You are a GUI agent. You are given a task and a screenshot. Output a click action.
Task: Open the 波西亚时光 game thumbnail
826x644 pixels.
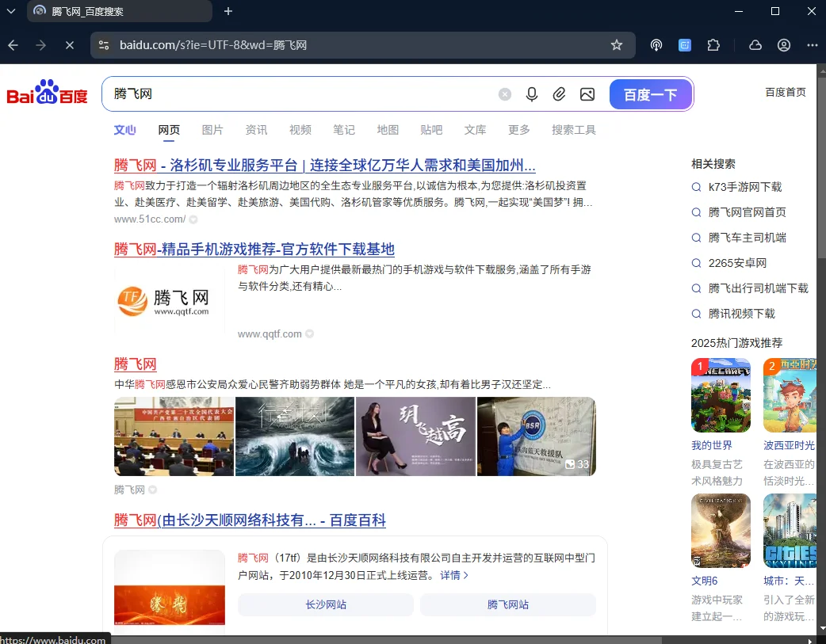click(x=790, y=395)
